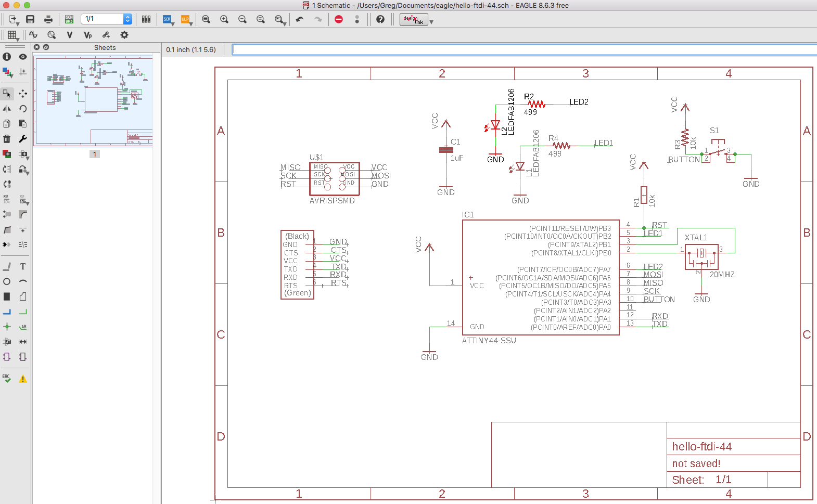Select the Polygon draw tool
This screenshot has height=504, width=817.
click(x=22, y=296)
